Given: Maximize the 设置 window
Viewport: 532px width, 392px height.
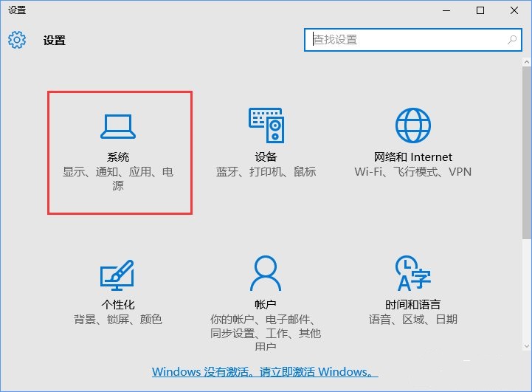Looking at the screenshot, I should (480, 10).
